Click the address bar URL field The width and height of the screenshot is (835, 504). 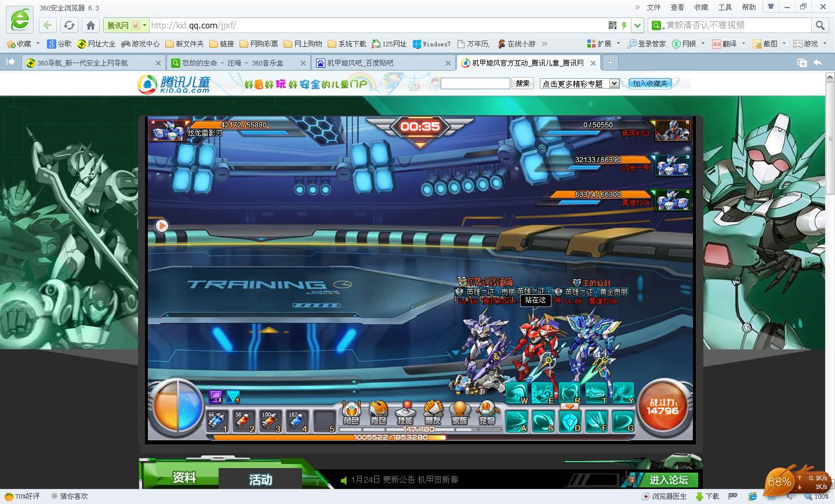[378, 25]
